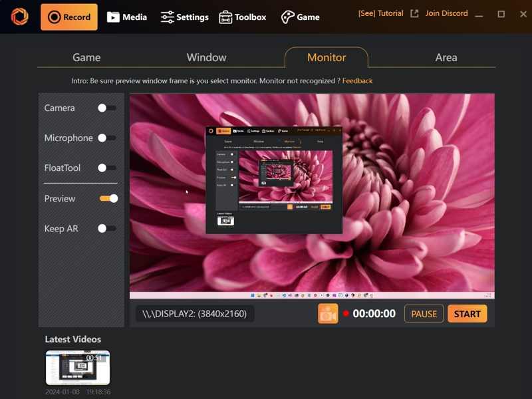Open the Settings page
Viewport: 532px width, 399px height.
[x=184, y=17]
